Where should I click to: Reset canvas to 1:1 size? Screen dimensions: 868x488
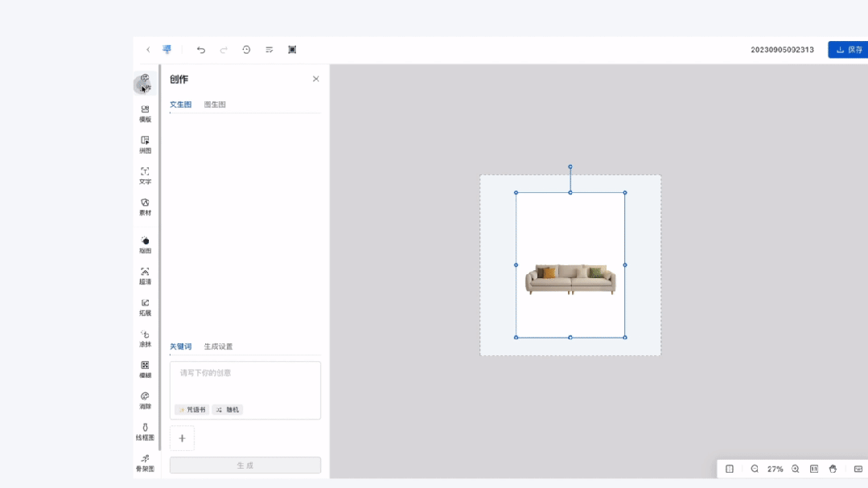click(x=814, y=469)
